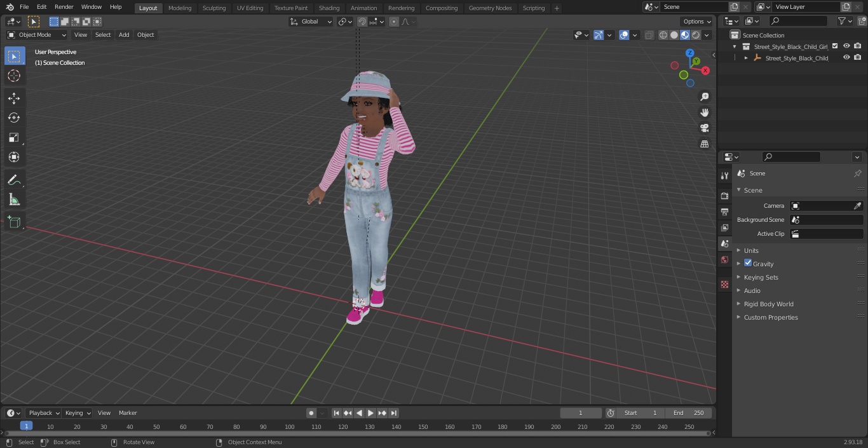Open the timeline Marker menu

click(128, 413)
